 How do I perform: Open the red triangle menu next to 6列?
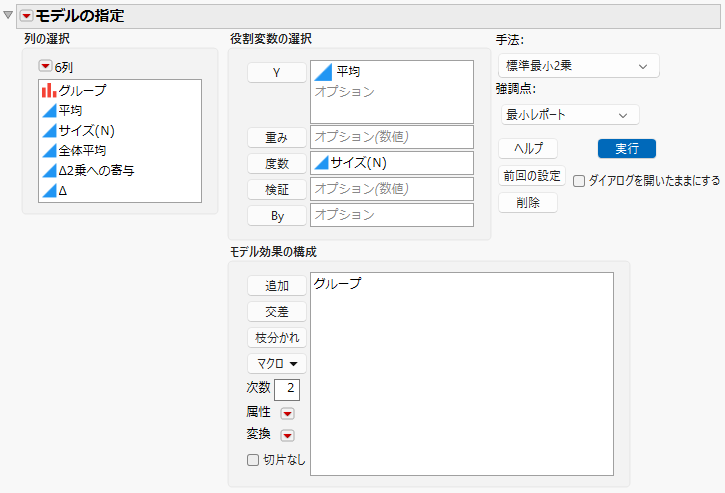point(45,67)
